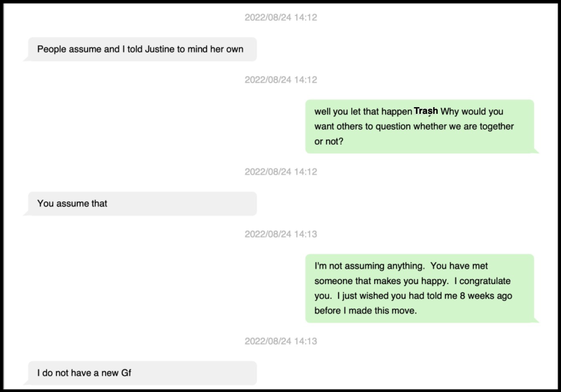Select the green "well you let that happen" bubble

419,126
